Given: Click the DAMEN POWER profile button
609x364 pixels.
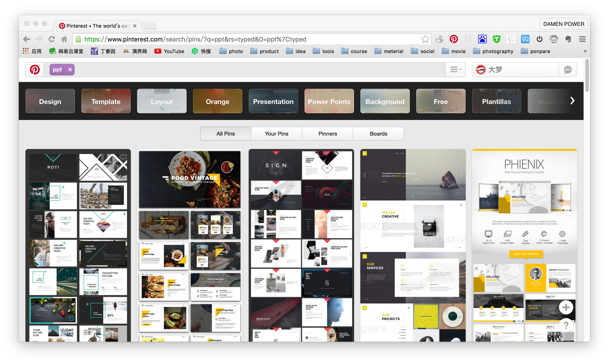Looking at the screenshot, I should pyautogui.click(x=564, y=24).
